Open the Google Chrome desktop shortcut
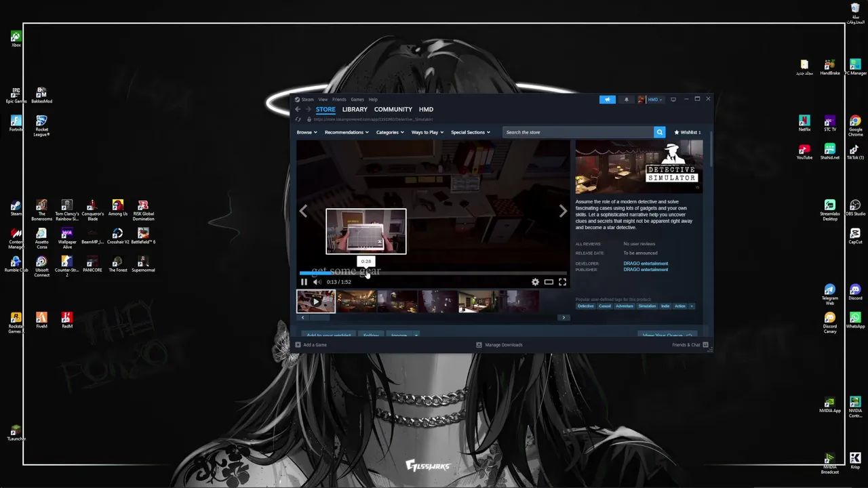Image resolution: width=868 pixels, height=488 pixels. coord(855,126)
